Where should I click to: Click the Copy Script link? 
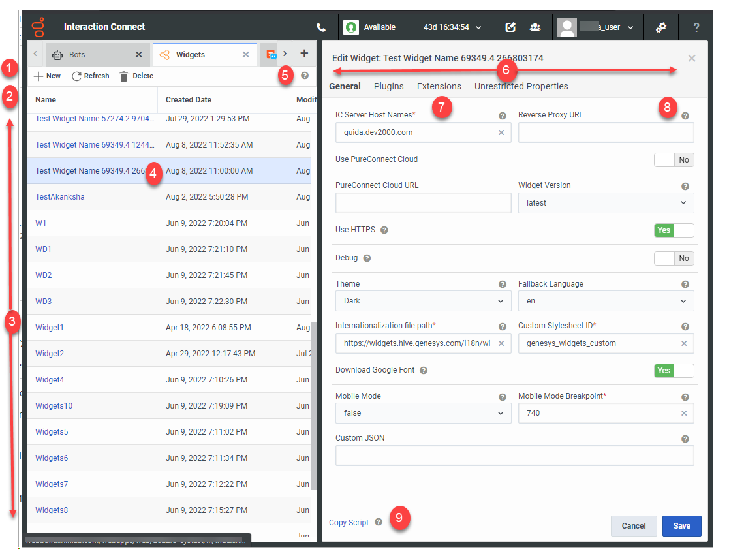tap(350, 522)
